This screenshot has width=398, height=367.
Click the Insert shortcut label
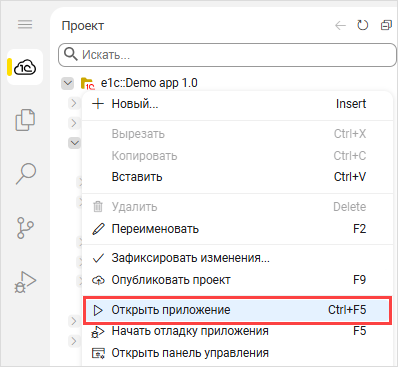351,104
